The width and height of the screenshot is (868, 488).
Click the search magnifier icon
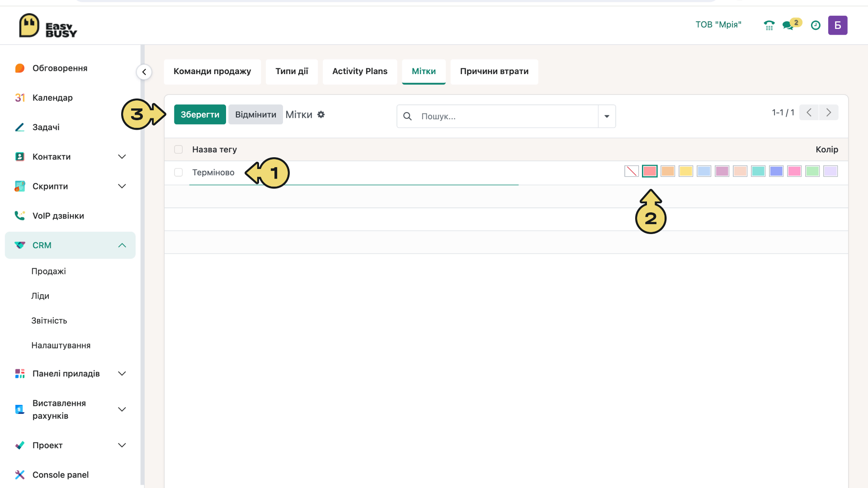coord(407,117)
